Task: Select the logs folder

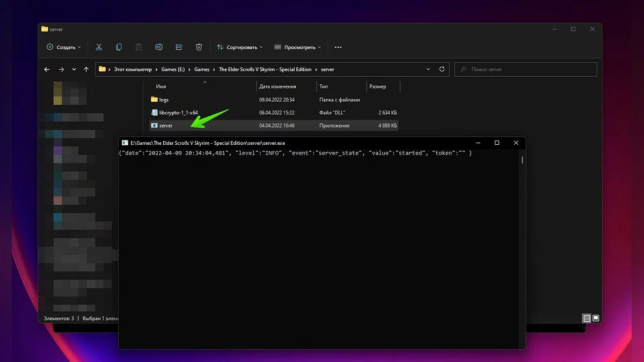Action: (x=164, y=100)
